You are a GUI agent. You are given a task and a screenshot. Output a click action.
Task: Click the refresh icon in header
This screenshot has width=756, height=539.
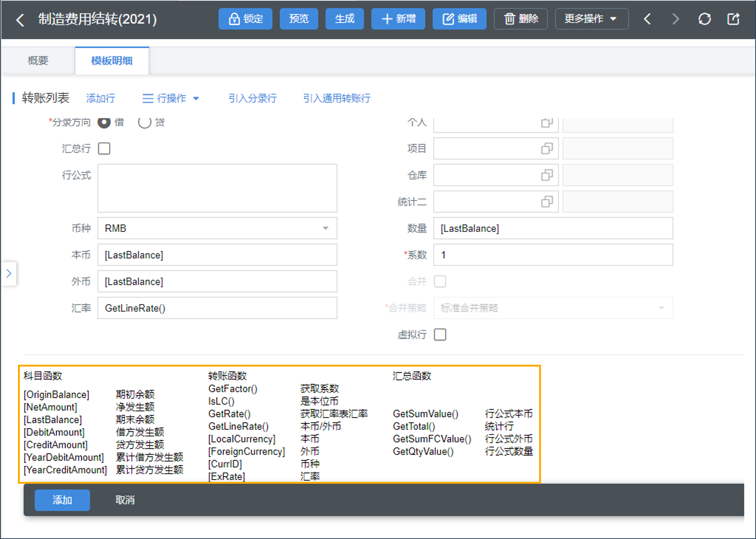704,19
